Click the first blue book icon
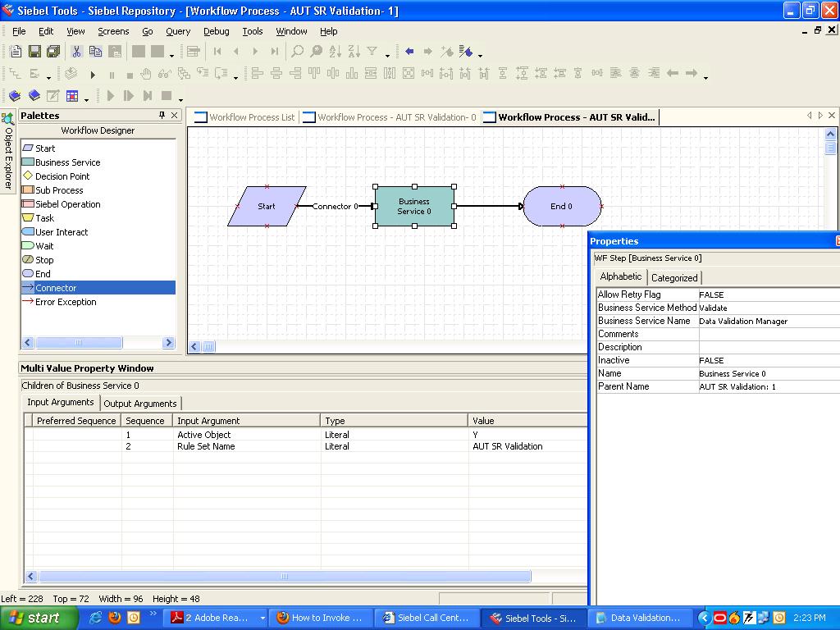Screen dimensions: 840x630 [15, 96]
